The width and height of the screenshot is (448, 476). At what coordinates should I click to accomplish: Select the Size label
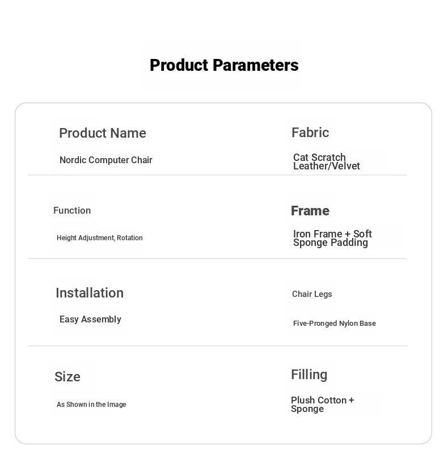coord(67,377)
